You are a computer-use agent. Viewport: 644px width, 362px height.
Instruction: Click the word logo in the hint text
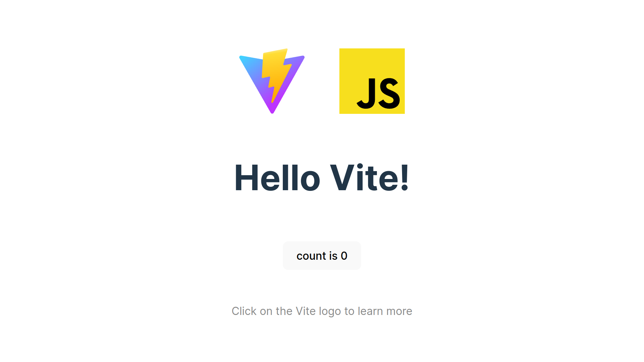(x=330, y=312)
